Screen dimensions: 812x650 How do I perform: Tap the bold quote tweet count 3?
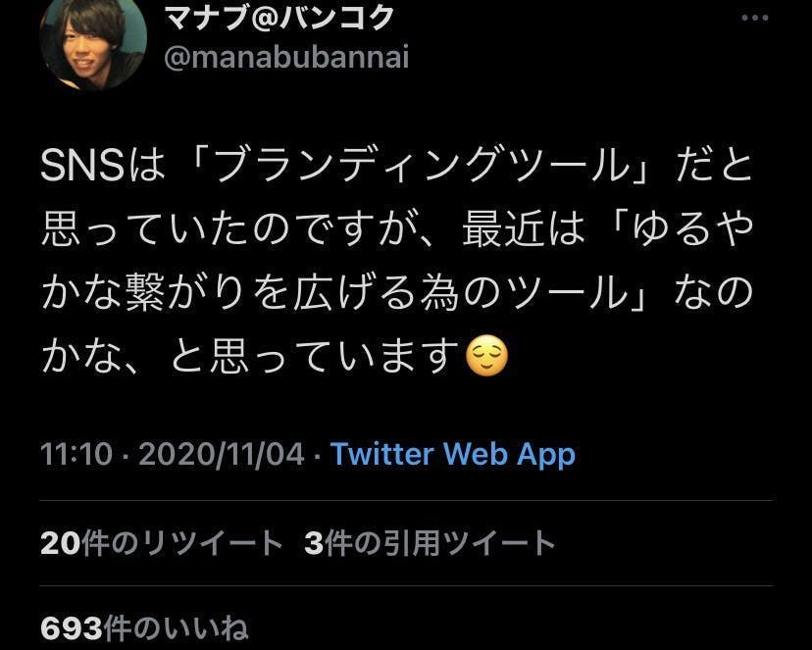pos(314,544)
